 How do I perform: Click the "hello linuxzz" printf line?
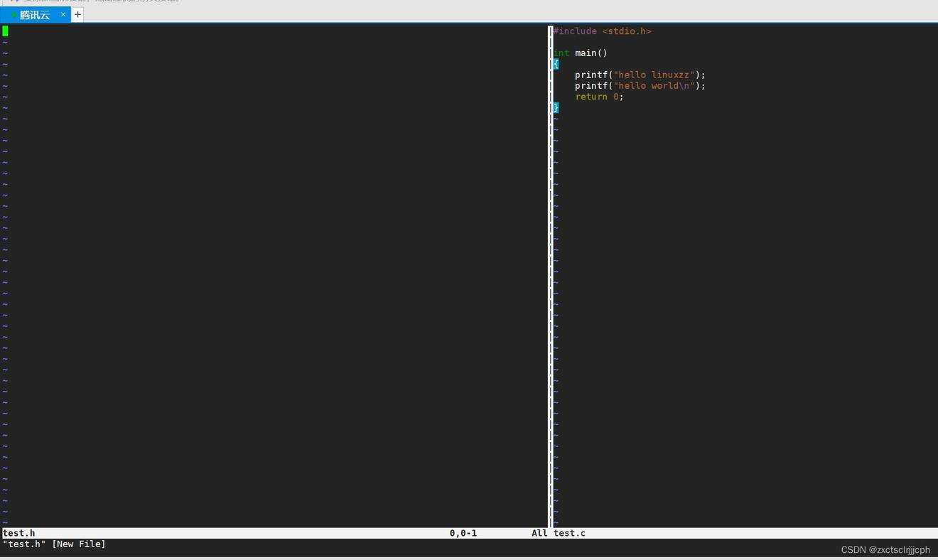[640, 75]
